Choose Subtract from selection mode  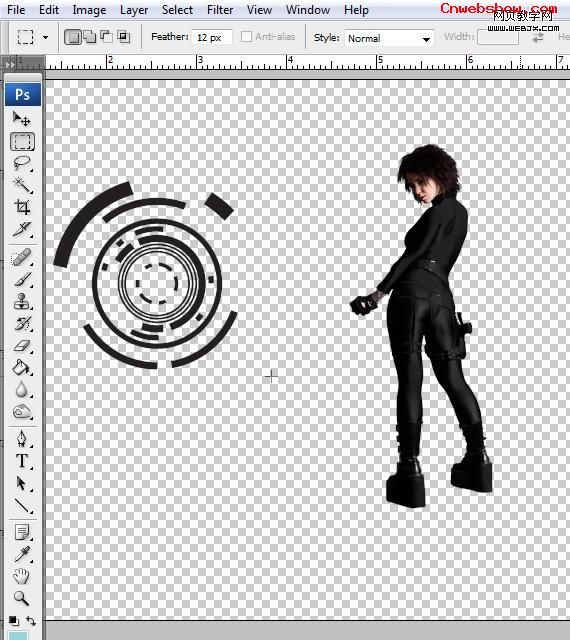[x=106, y=37]
